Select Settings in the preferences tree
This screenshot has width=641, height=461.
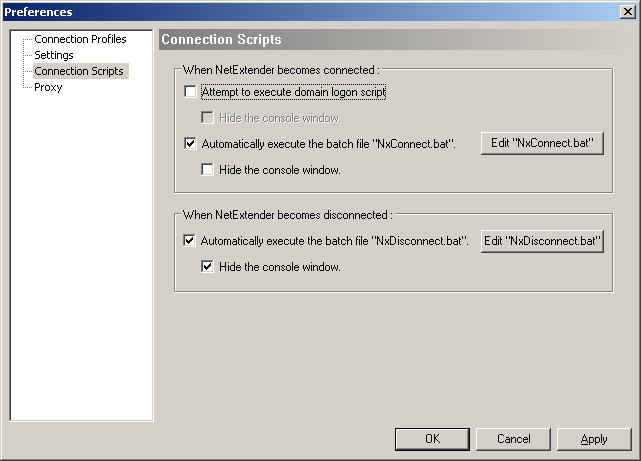(54, 55)
